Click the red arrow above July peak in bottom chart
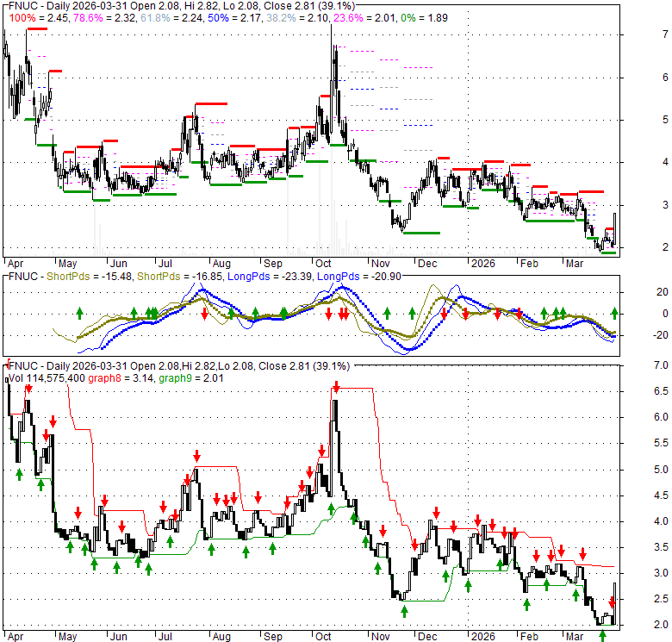 [x=197, y=455]
